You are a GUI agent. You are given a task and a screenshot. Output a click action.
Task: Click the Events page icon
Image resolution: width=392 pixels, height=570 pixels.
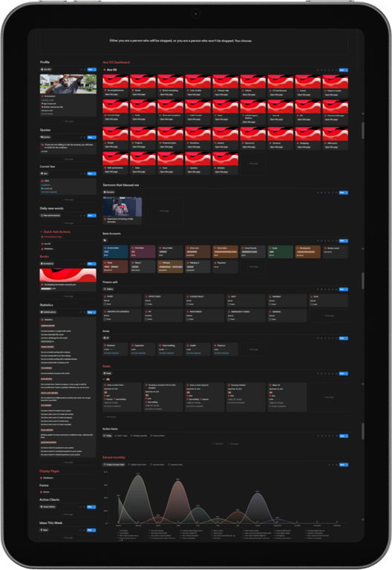pos(298,91)
